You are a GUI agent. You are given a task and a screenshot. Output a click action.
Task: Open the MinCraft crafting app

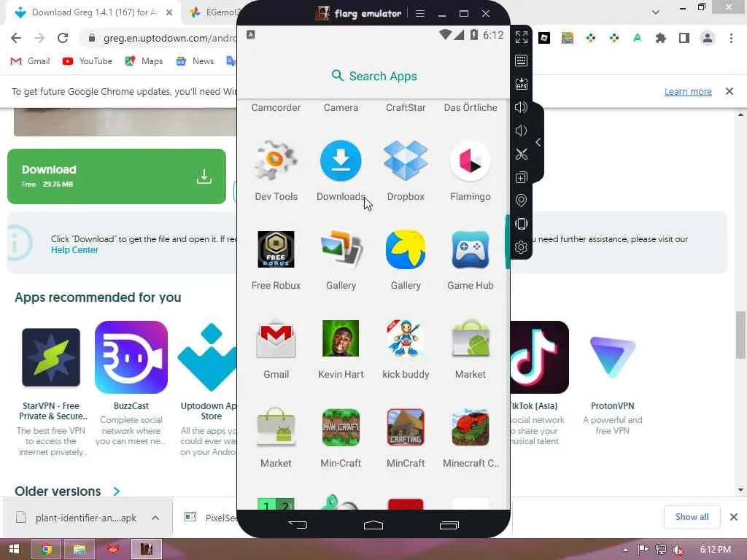[406, 438]
